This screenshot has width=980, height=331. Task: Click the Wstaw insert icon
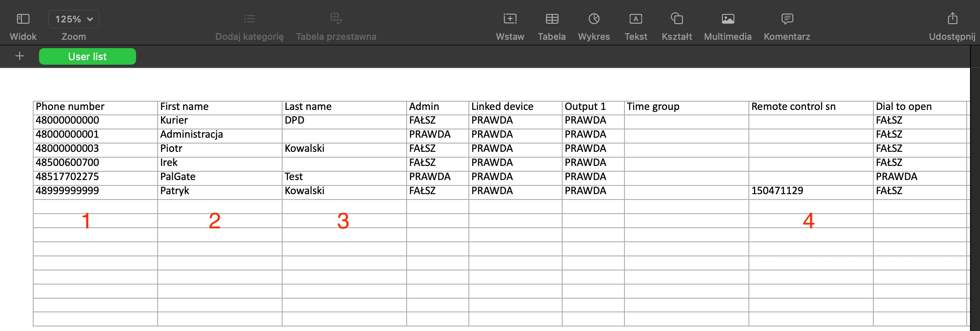(x=510, y=19)
